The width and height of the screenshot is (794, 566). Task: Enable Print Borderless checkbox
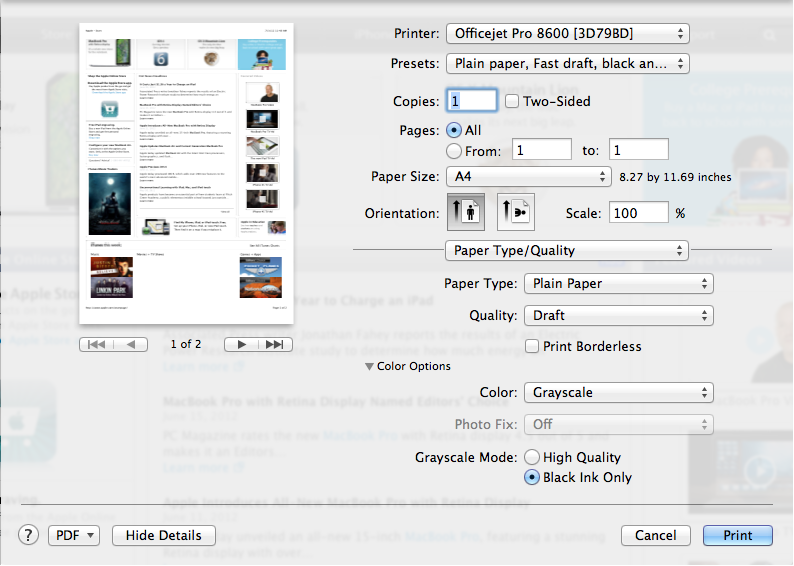click(x=532, y=346)
